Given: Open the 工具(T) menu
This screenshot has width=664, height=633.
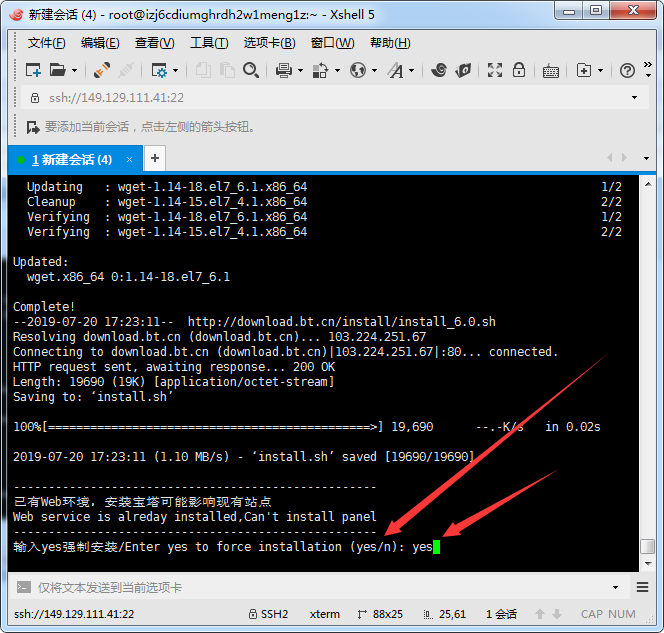Looking at the screenshot, I should 209,43.
